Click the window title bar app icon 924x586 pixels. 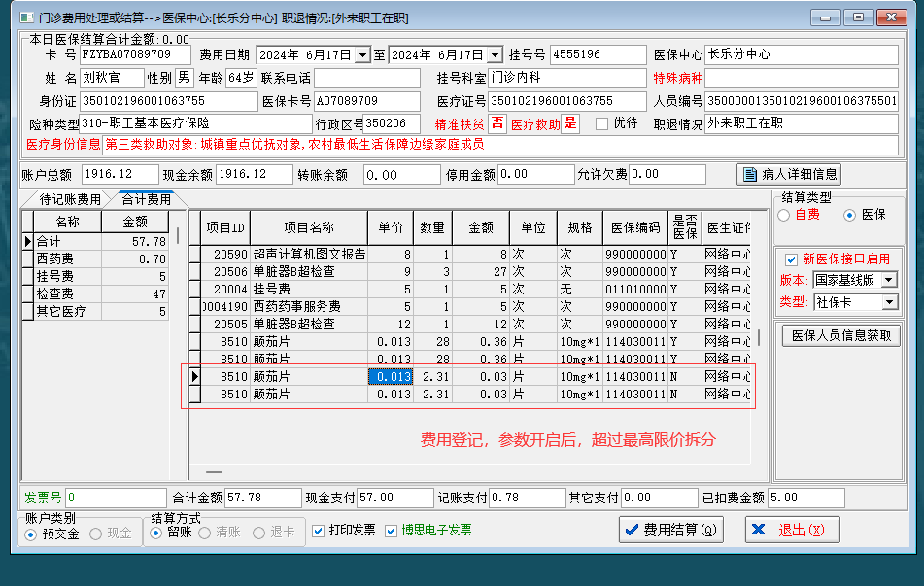point(26,17)
